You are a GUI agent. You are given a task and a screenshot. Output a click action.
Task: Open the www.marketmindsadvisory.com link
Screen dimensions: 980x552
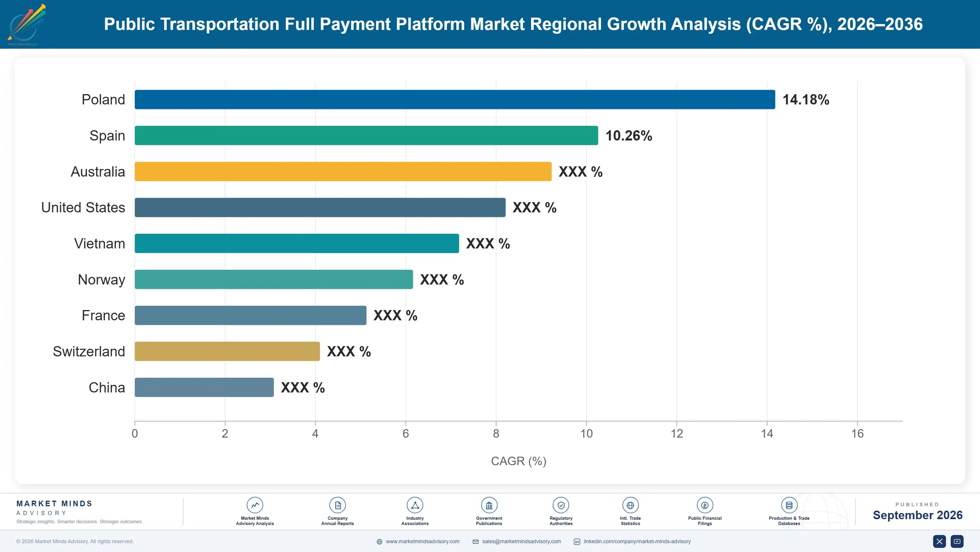(423, 541)
